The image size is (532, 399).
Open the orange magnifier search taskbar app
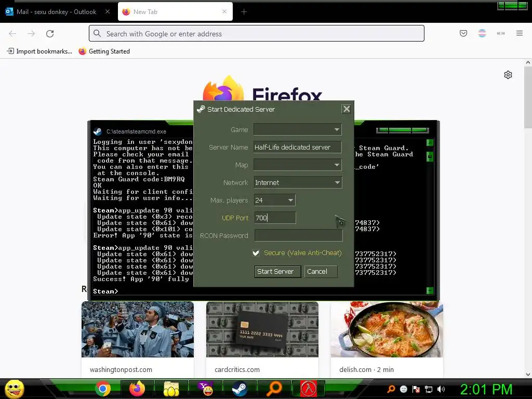click(x=274, y=389)
